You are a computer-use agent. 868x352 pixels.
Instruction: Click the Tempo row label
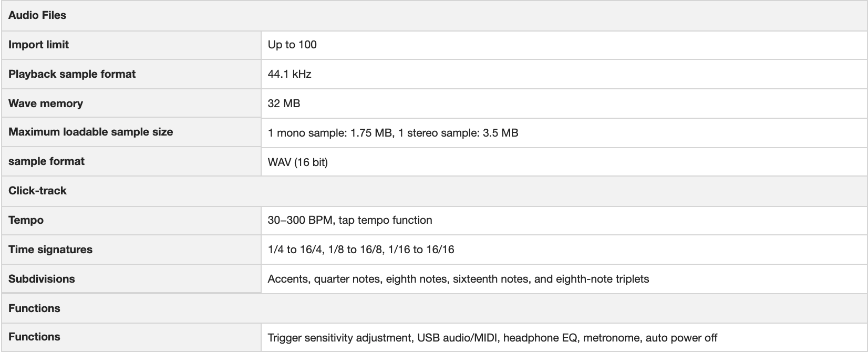(26, 220)
